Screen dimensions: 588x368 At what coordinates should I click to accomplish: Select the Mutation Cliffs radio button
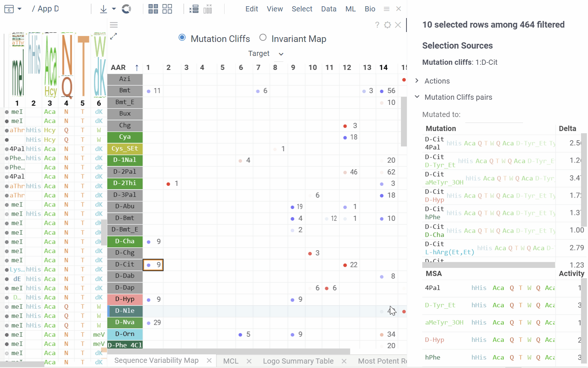click(182, 38)
